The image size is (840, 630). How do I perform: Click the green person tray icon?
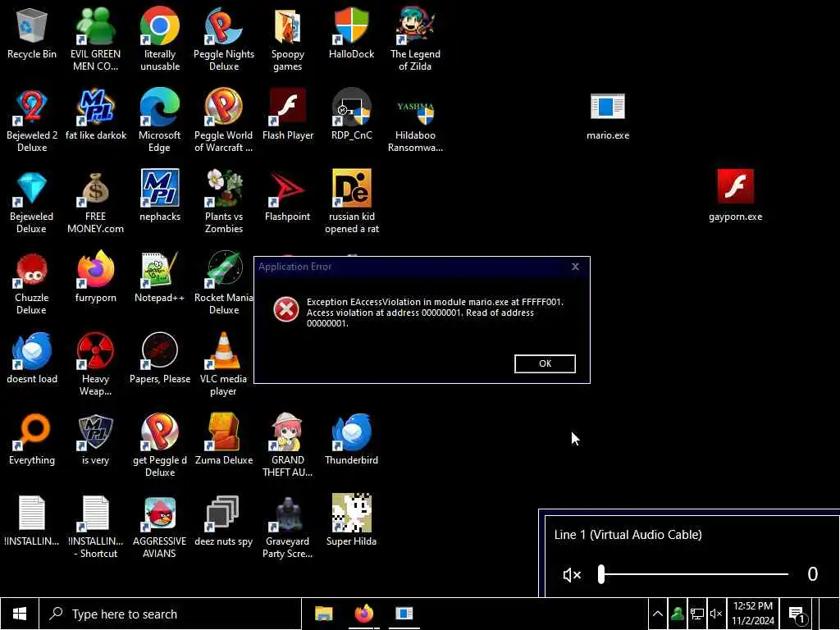(677, 614)
